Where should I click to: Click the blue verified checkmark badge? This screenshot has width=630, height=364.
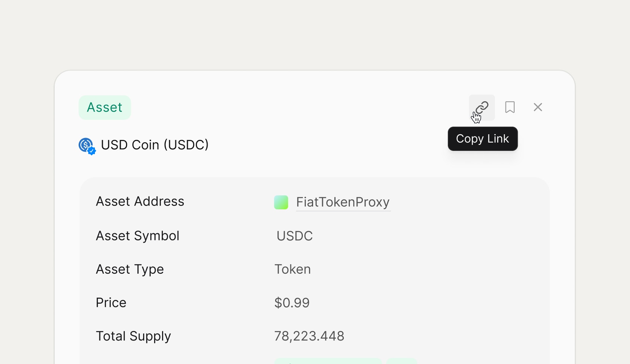[91, 151]
